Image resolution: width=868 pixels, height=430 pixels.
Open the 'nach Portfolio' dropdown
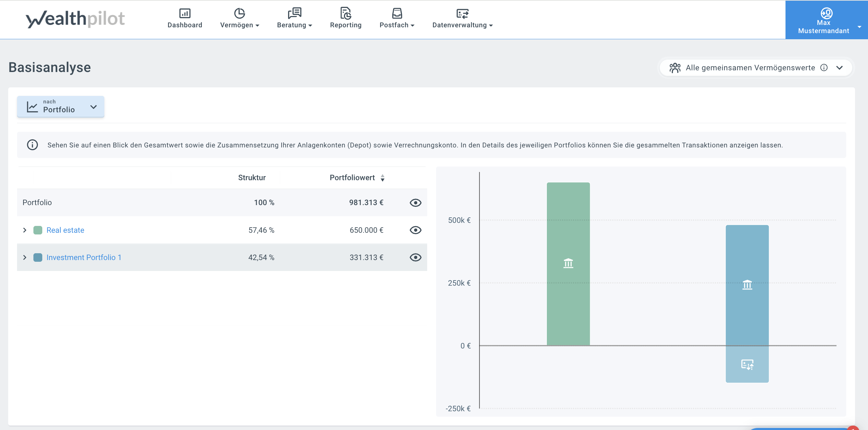(x=61, y=107)
